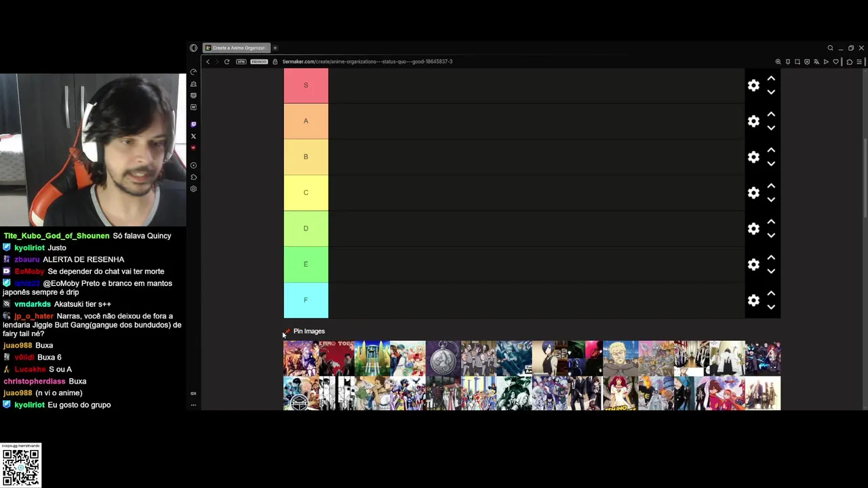Move tier B row down
868x488 pixels.
[771, 164]
